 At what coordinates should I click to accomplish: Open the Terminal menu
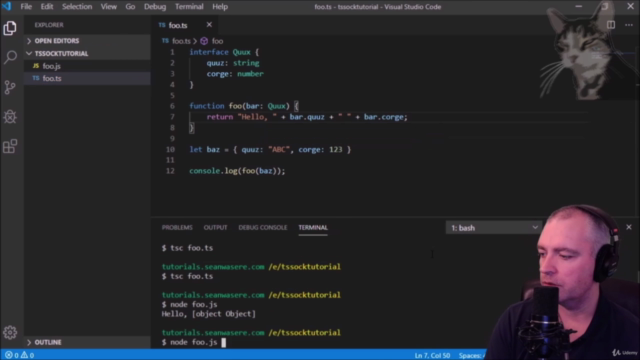click(189, 7)
